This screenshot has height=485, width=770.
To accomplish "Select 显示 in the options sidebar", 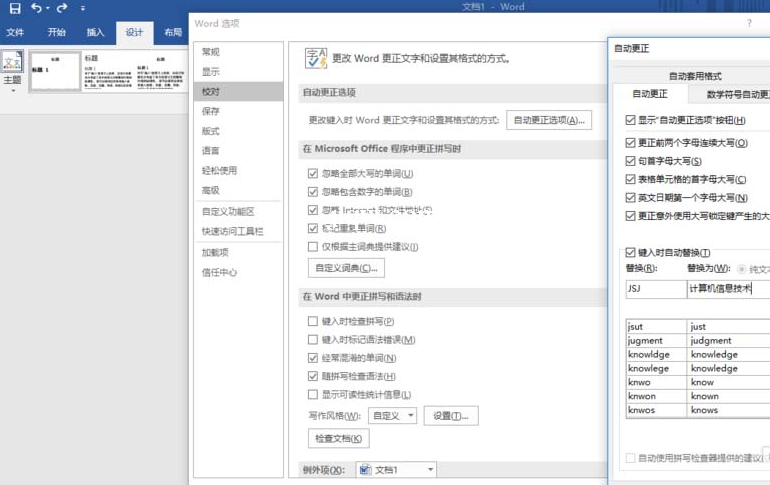I will coord(238,72).
